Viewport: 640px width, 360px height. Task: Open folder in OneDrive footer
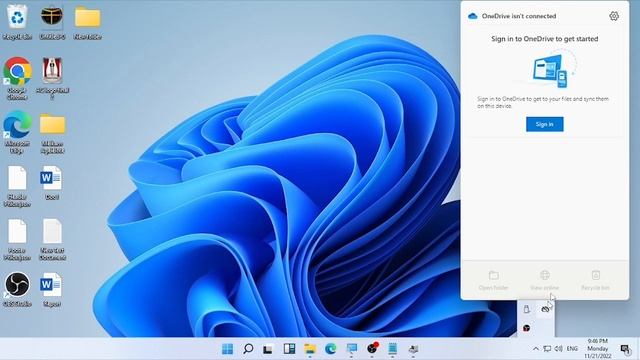click(x=493, y=280)
